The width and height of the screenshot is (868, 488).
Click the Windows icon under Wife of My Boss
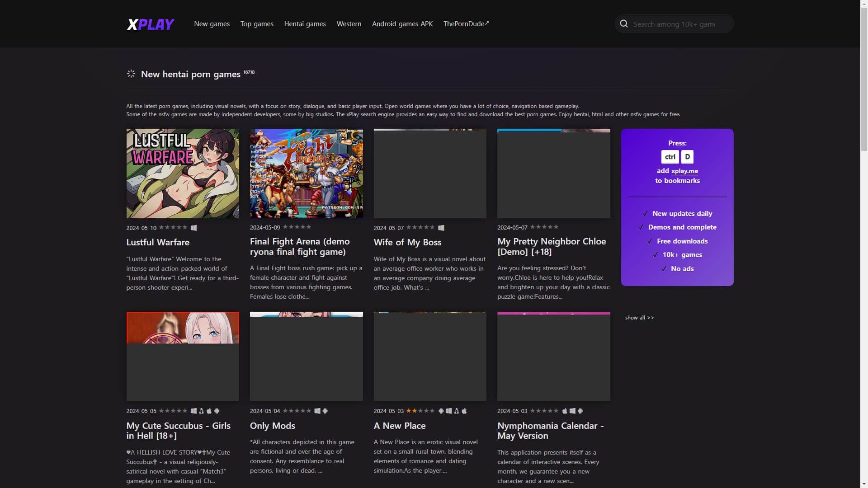click(x=441, y=228)
